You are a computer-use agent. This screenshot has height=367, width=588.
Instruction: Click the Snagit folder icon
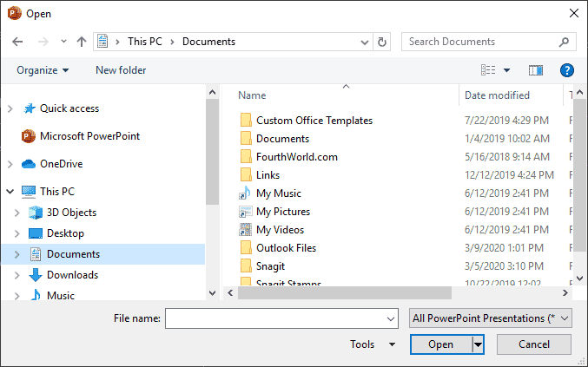246,265
